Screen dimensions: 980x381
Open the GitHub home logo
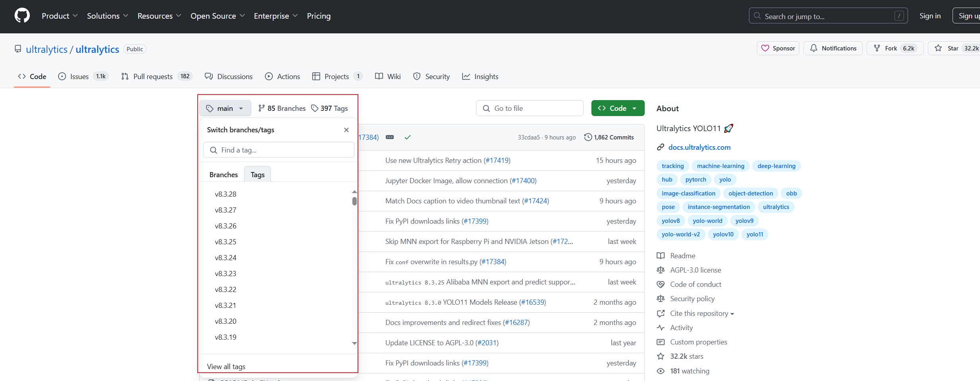[x=22, y=16]
